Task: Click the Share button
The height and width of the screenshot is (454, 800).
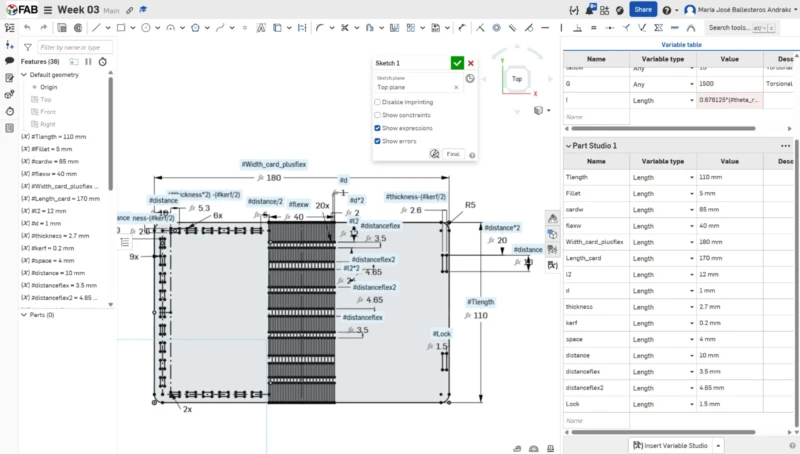Action: tap(643, 10)
